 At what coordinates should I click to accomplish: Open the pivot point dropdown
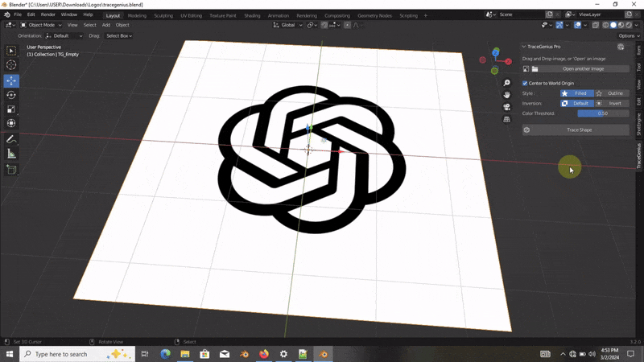(x=312, y=25)
